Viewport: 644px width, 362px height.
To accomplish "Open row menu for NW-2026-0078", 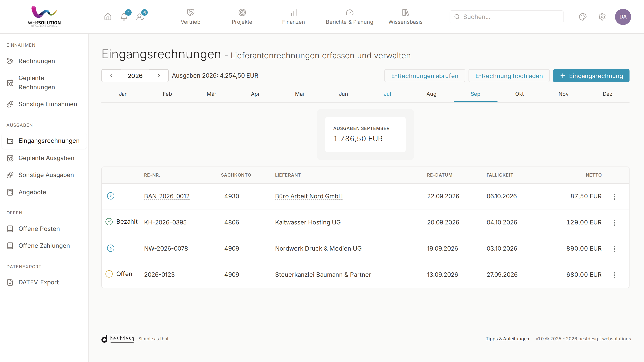I will pyautogui.click(x=614, y=249).
